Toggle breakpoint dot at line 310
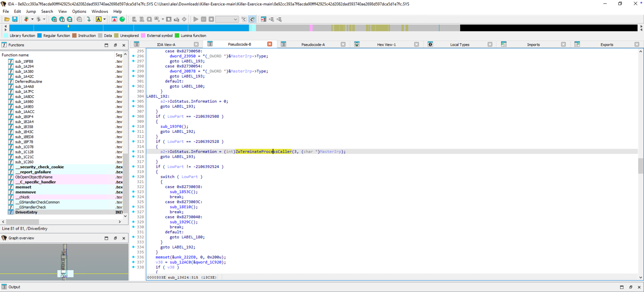 pos(133,126)
